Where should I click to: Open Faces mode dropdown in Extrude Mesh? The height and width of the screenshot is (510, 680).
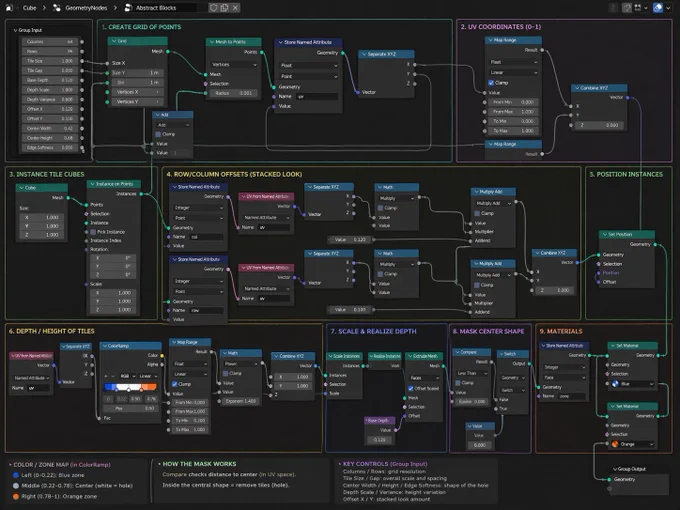424,378
